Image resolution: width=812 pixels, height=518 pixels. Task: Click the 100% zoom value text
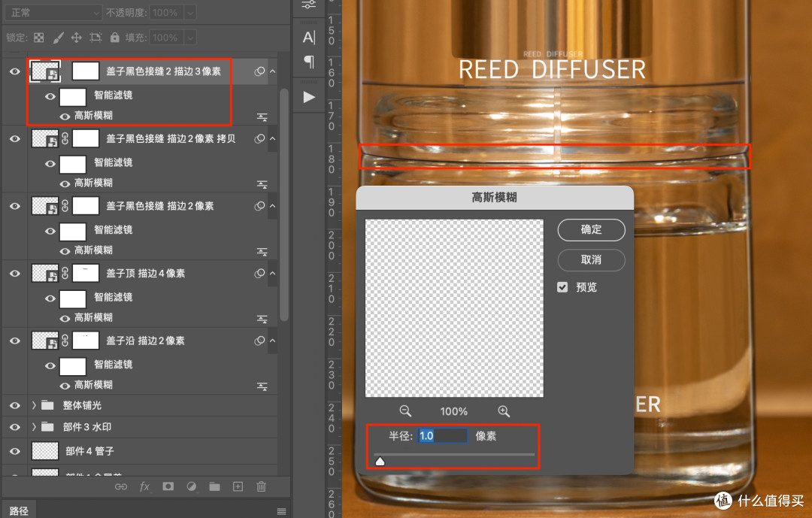pyautogui.click(x=454, y=412)
